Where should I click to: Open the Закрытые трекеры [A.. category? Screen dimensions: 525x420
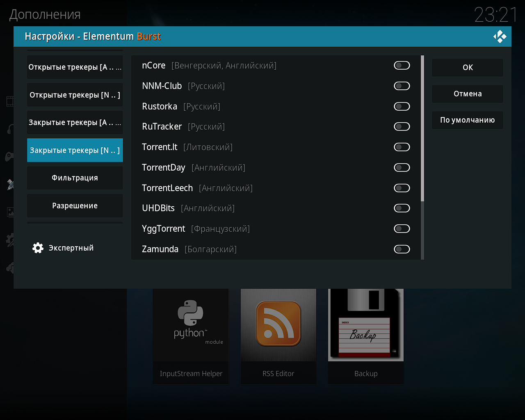tap(75, 123)
